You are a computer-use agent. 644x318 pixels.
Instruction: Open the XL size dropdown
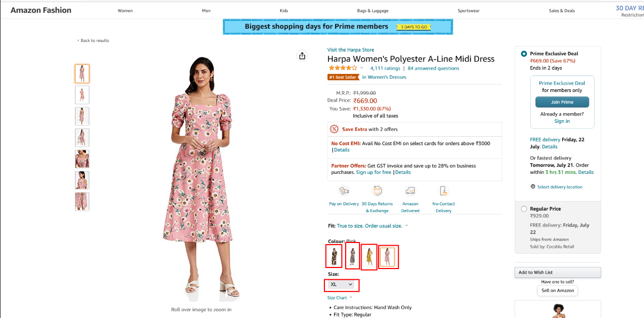tap(341, 285)
